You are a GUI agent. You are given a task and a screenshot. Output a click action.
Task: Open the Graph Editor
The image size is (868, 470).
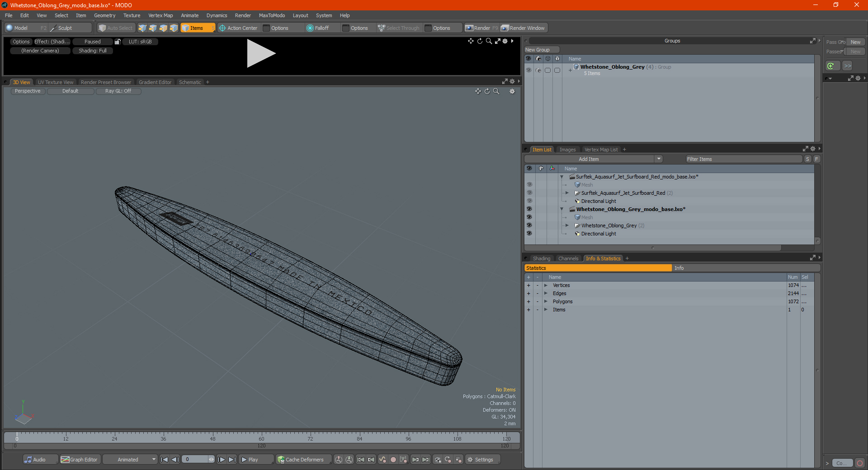[80, 460]
